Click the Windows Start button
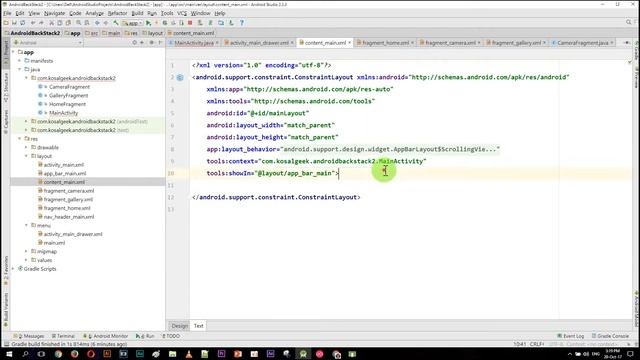 (8, 354)
